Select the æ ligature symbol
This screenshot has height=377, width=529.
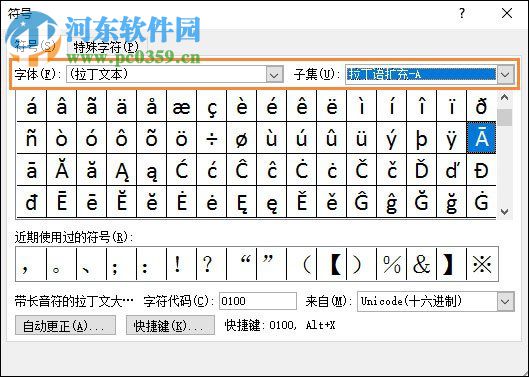point(182,106)
